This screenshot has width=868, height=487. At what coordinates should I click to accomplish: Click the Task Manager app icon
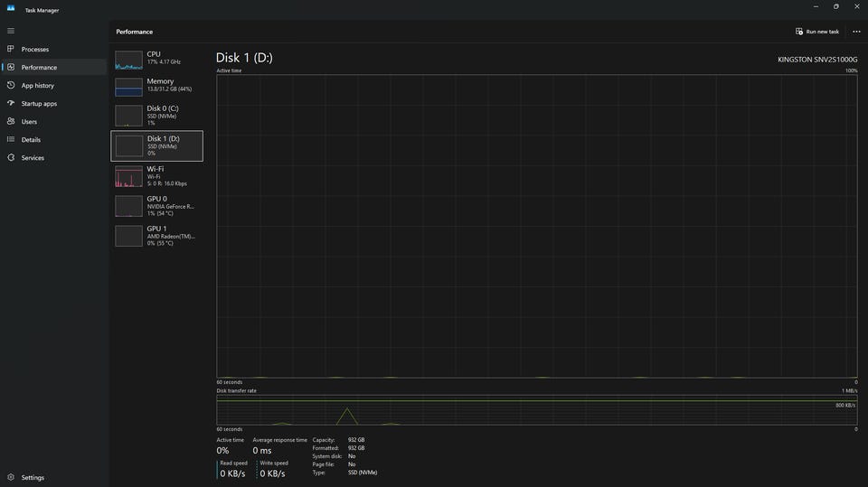[11, 8]
